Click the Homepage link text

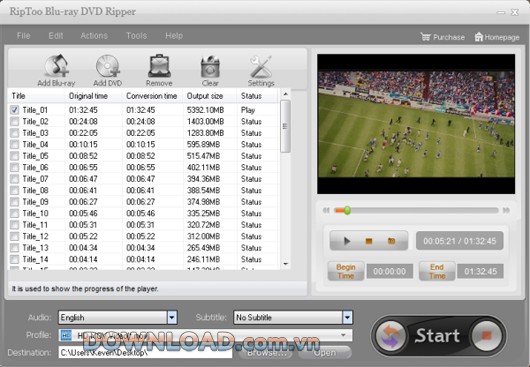[502, 37]
